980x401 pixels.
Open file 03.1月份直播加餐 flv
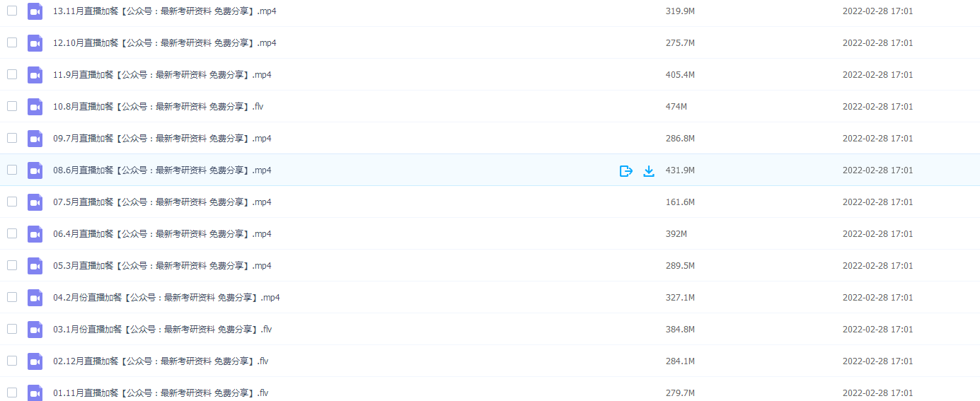tap(163, 330)
